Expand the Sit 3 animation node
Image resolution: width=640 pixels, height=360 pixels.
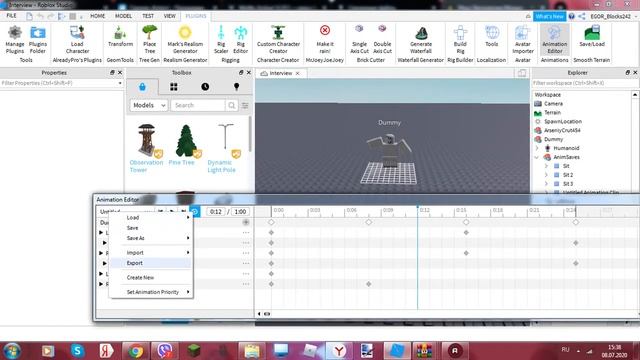[x=546, y=184]
